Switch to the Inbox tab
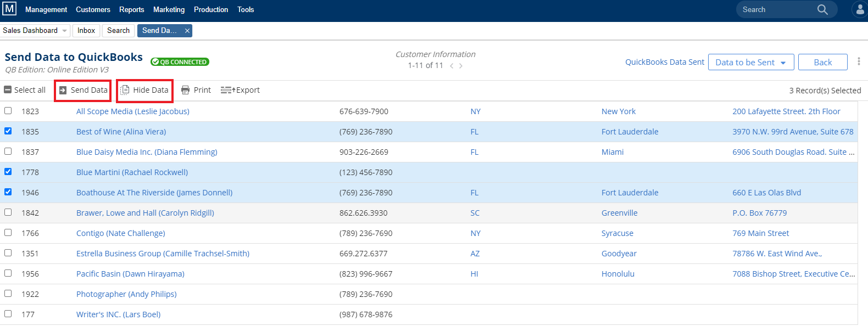This screenshot has height=326, width=868. [86, 31]
